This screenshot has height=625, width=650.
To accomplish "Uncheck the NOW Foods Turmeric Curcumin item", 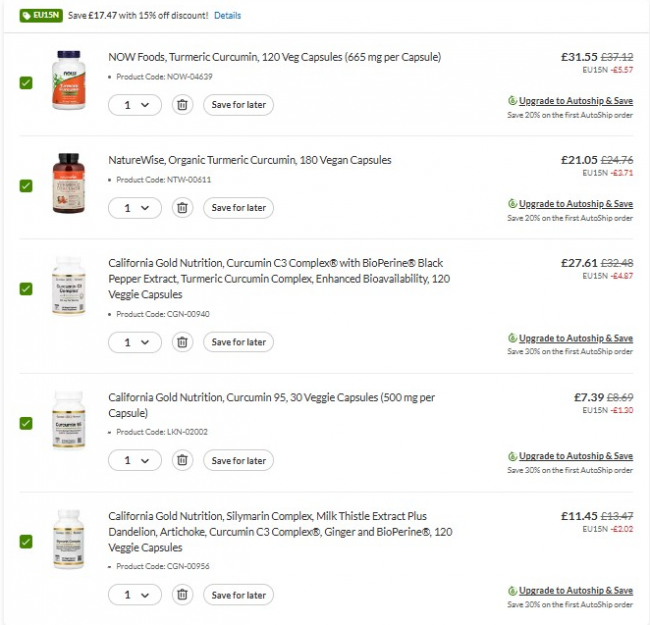I will 26,83.
